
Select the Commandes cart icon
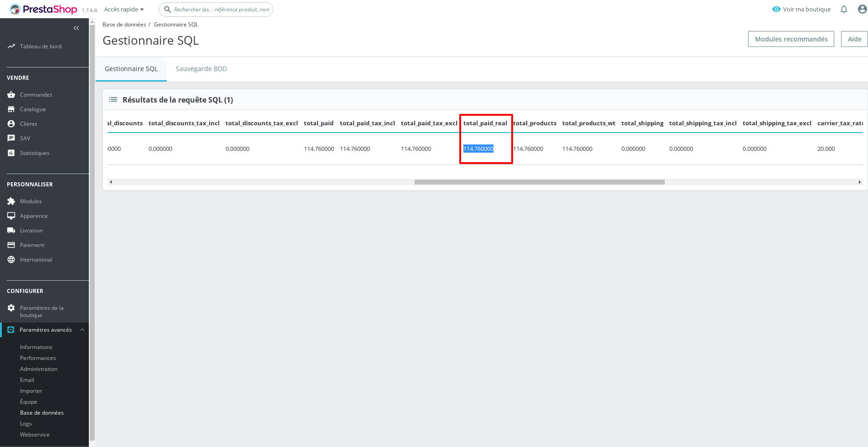click(x=11, y=94)
